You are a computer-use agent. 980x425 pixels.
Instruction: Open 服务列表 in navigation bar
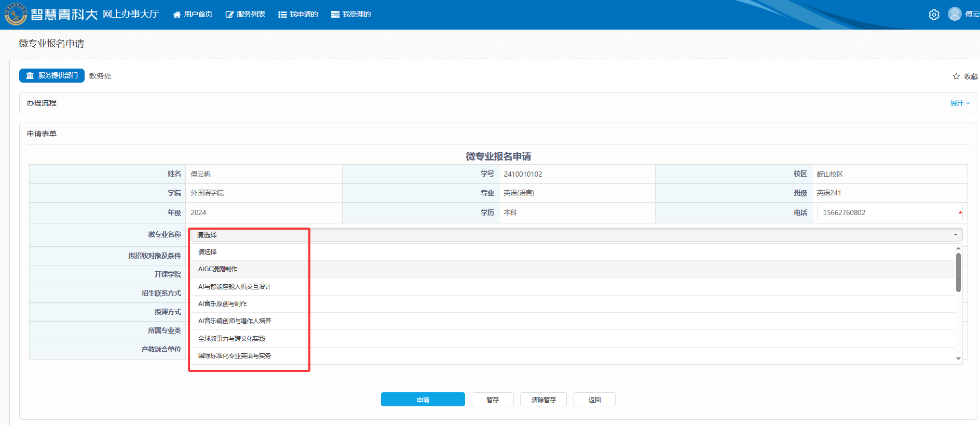click(246, 15)
